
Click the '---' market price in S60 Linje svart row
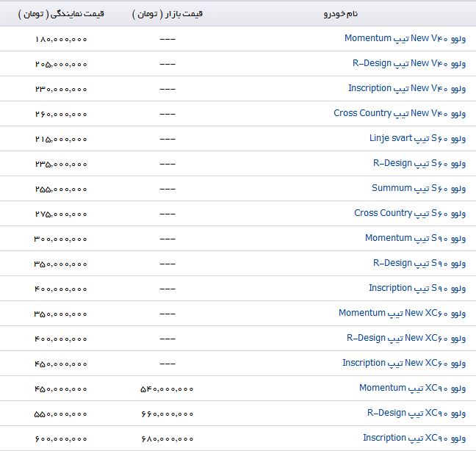pos(167,140)
